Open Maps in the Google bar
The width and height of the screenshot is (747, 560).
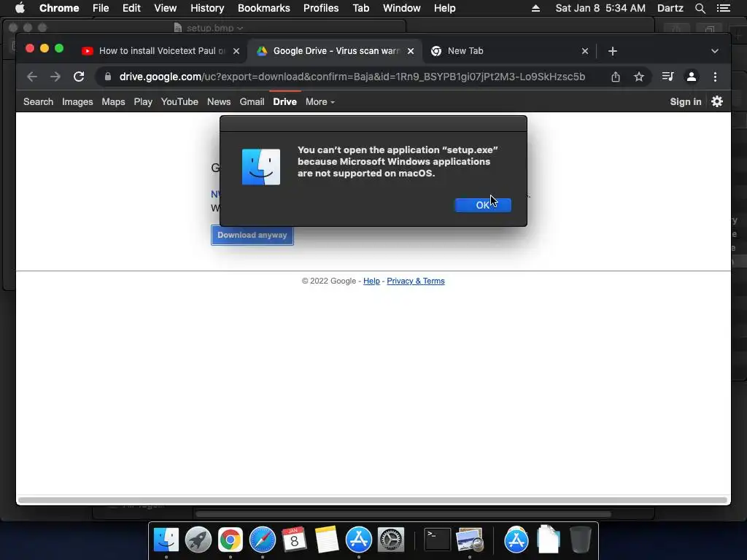coord(113,102)
